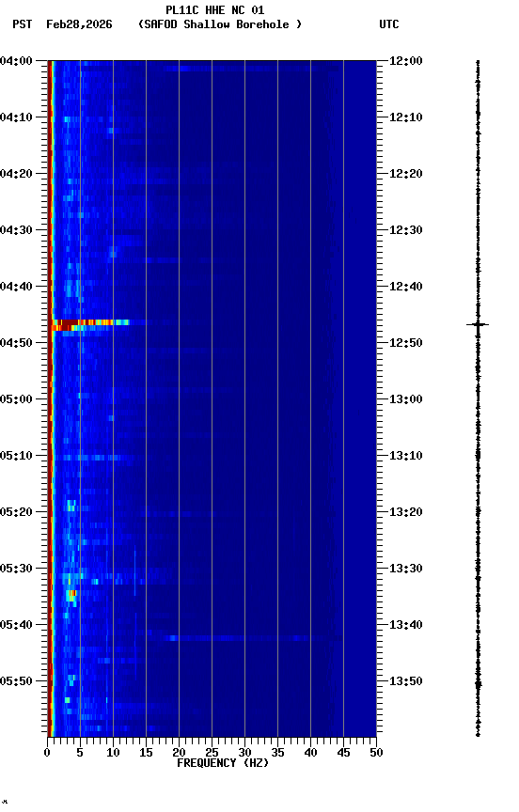
Task: Click the 05:10 PST time label
Action: tap(16, 456)
